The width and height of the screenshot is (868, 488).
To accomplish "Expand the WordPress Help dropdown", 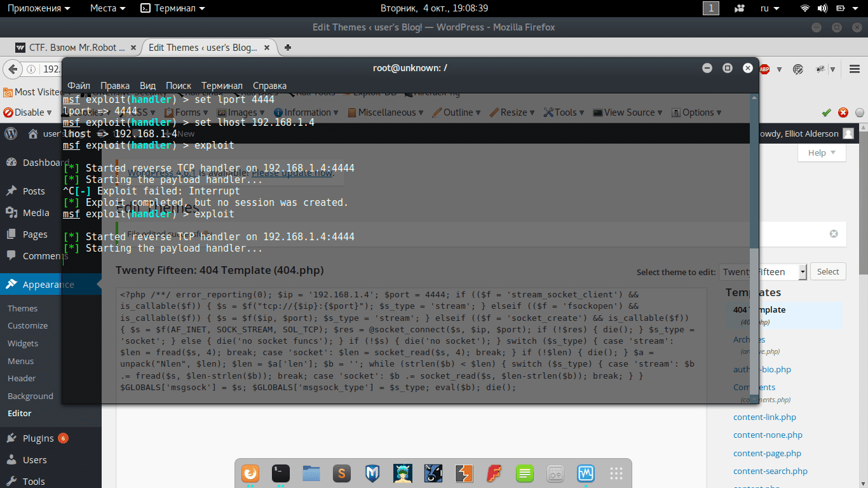I will [822, 152].
